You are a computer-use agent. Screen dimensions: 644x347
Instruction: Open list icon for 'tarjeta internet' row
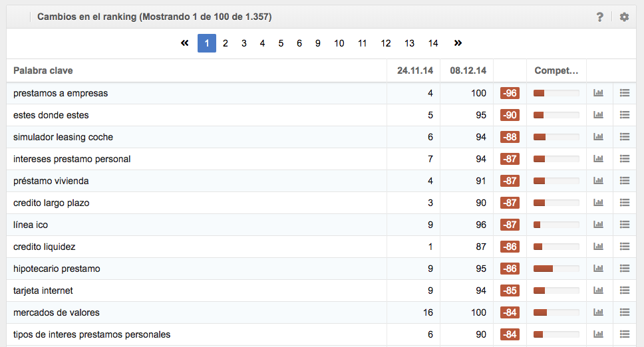[x=624, y=290]
